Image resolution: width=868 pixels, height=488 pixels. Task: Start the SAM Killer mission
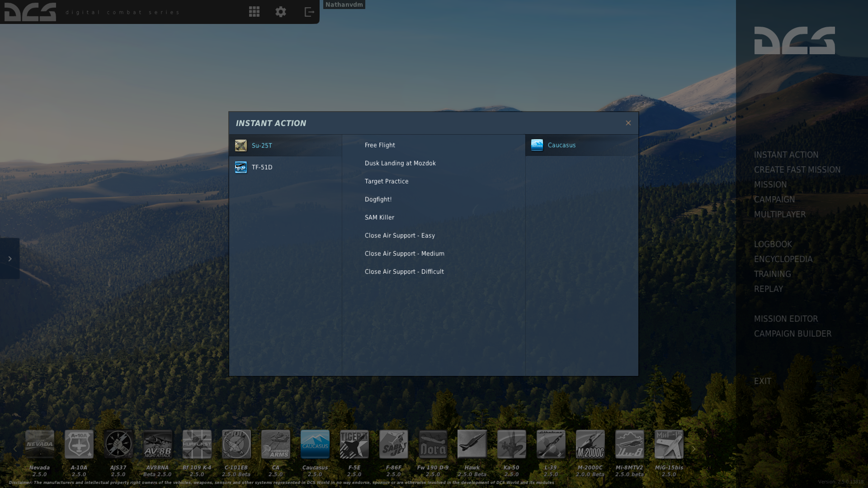tap(379, 217)
